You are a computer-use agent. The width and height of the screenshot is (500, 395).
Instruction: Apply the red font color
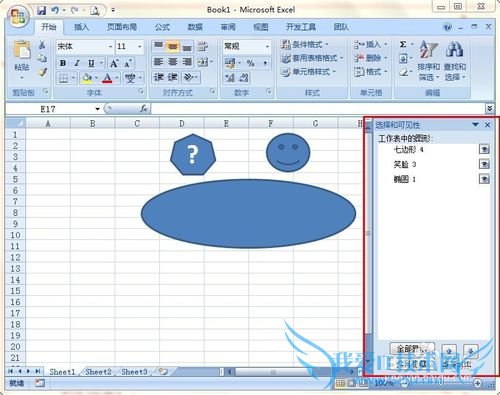tap(107, 78)
